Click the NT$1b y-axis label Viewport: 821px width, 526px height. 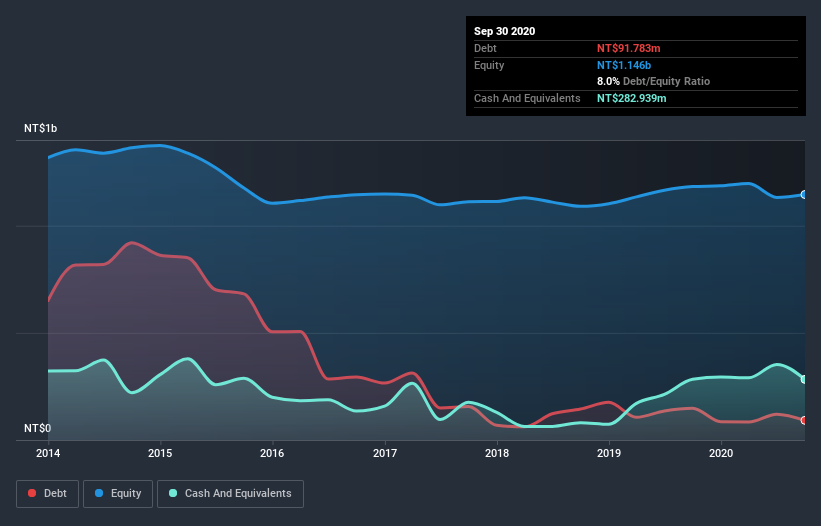click(x=40, y=128)
